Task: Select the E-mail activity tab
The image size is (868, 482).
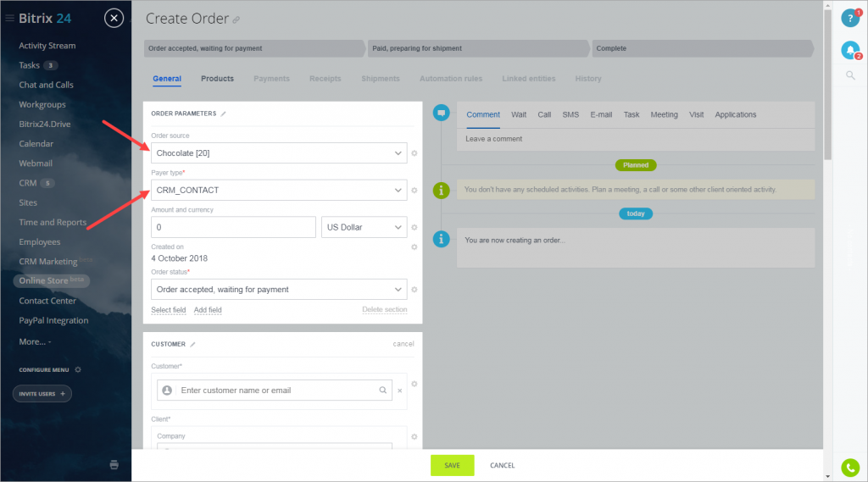Action: (x=601, y=114)
